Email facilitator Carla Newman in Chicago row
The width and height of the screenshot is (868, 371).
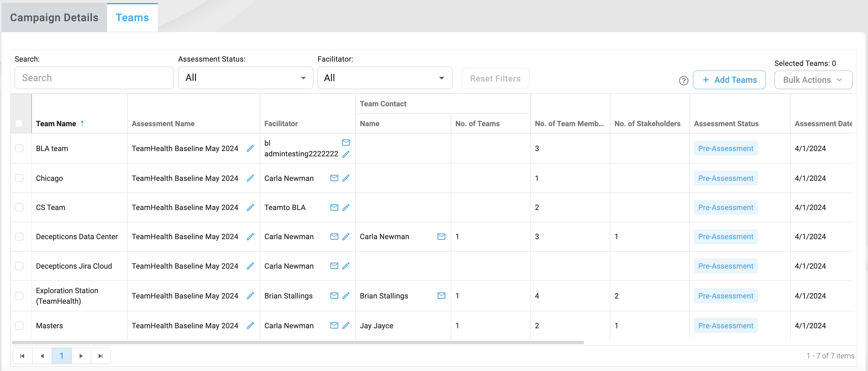coord(334,178)
